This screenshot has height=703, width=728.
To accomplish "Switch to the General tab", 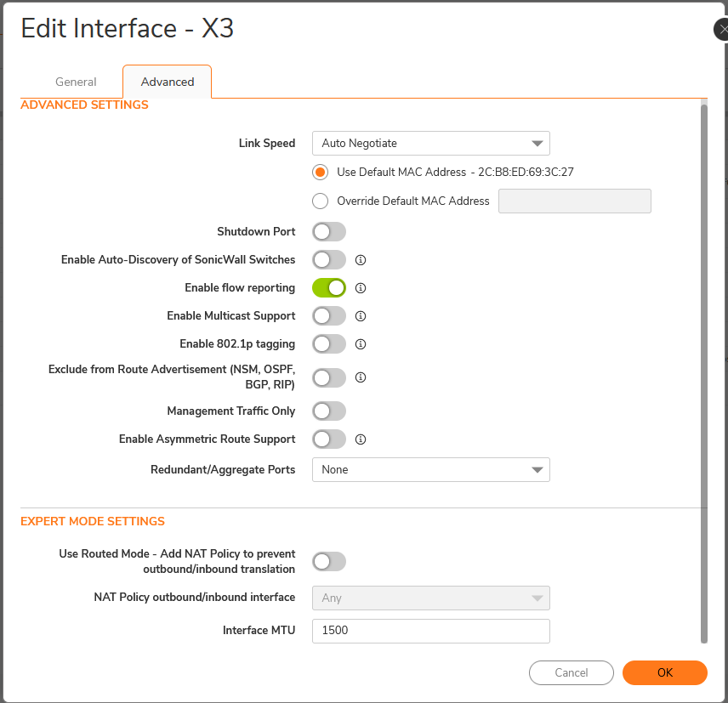I will [76, 82].
